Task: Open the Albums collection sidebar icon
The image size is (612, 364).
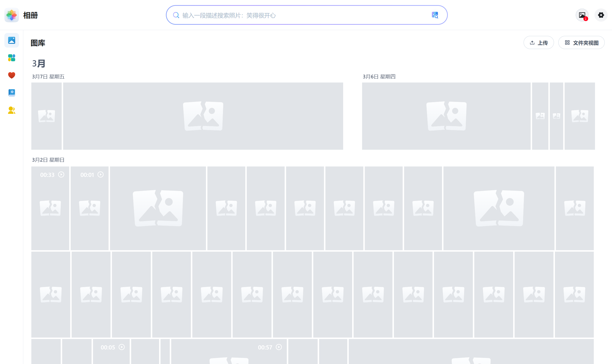Action: (x=12, y=58)
